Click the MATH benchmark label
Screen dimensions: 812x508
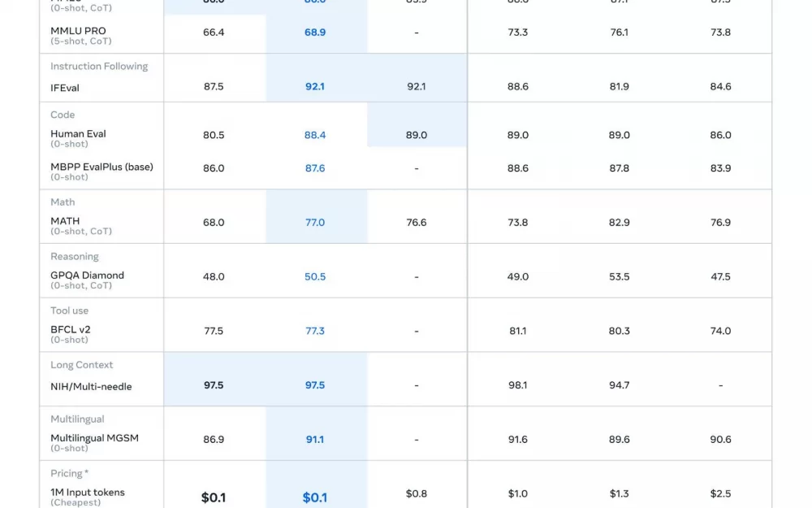[x=65, y=221]
